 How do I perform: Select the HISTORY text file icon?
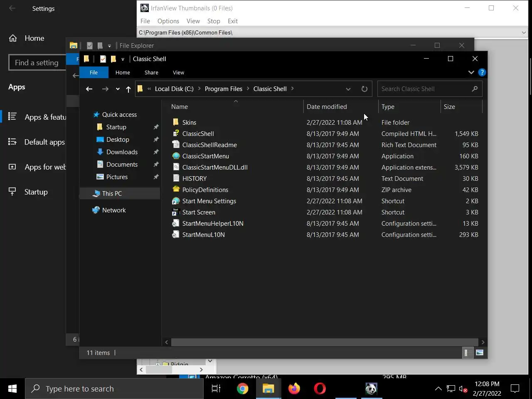tap(176, 178)
